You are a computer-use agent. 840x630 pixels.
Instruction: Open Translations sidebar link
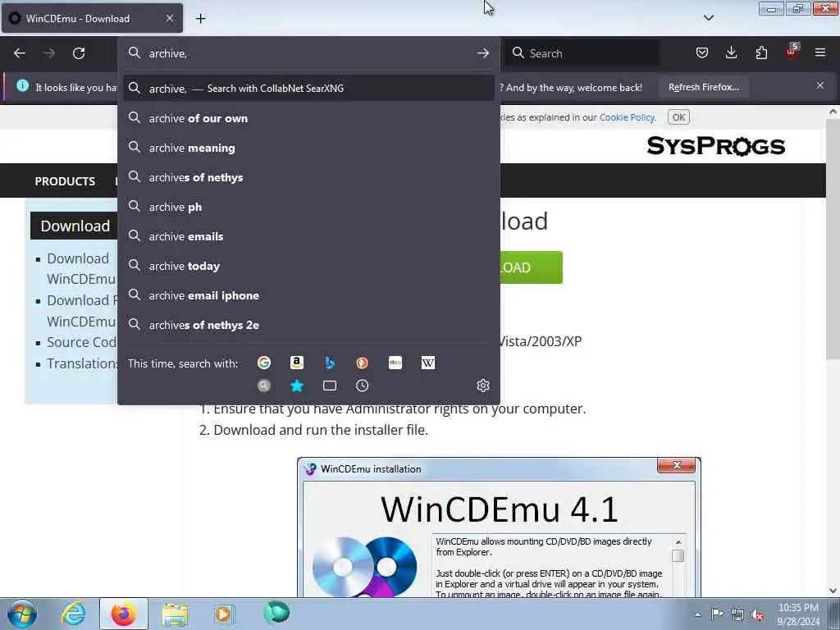pyautogui.click(x=82, y=363)
